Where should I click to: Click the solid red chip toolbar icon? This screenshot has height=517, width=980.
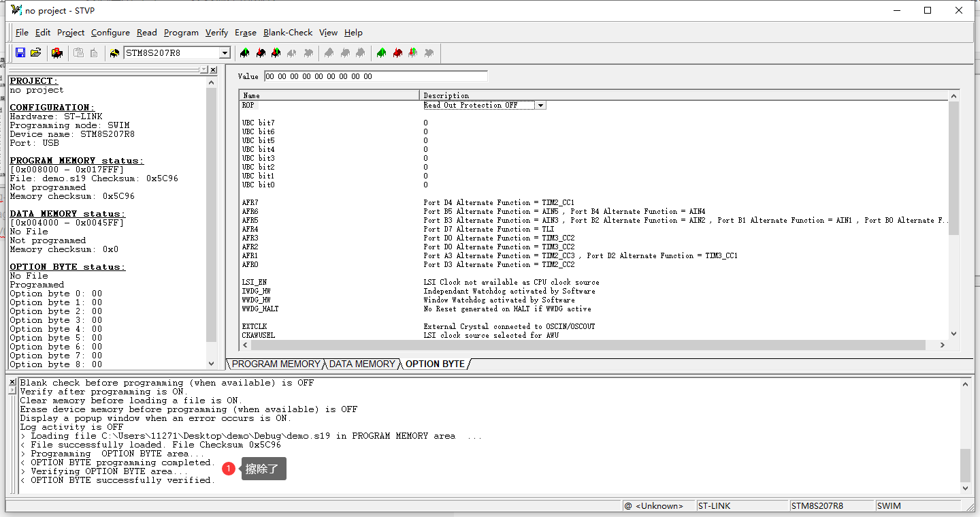point(397,53)
